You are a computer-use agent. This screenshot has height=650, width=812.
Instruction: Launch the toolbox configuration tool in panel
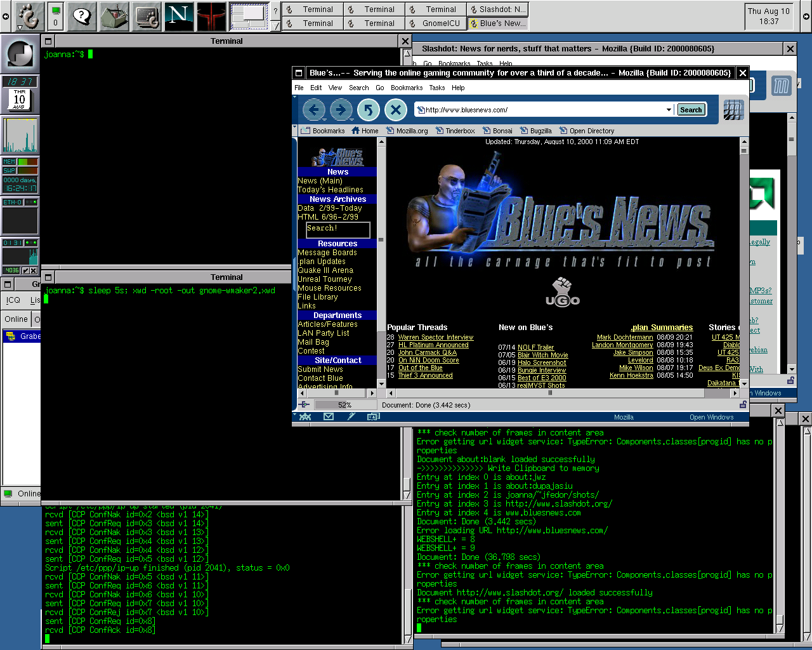pyautogui.click(x=114, y=16)
